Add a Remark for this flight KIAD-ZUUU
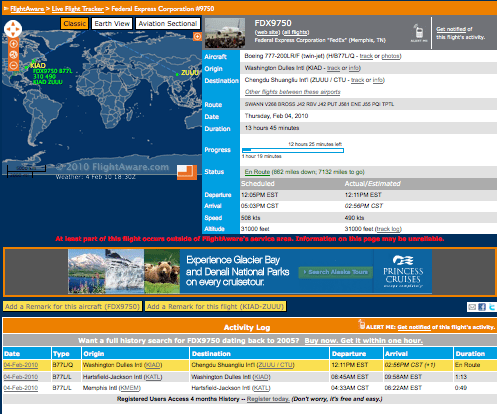 (x=215, y=306)
